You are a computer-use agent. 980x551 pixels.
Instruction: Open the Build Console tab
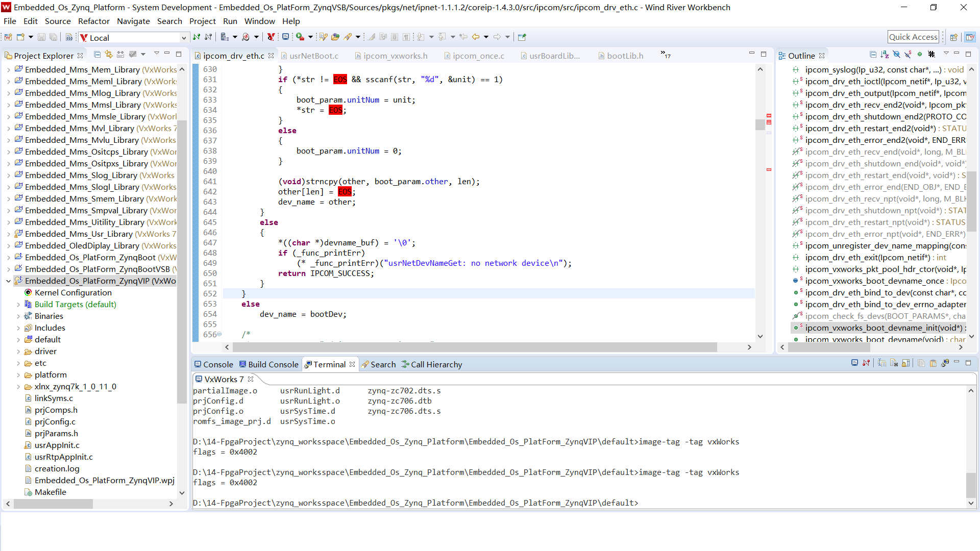(273, 364)
